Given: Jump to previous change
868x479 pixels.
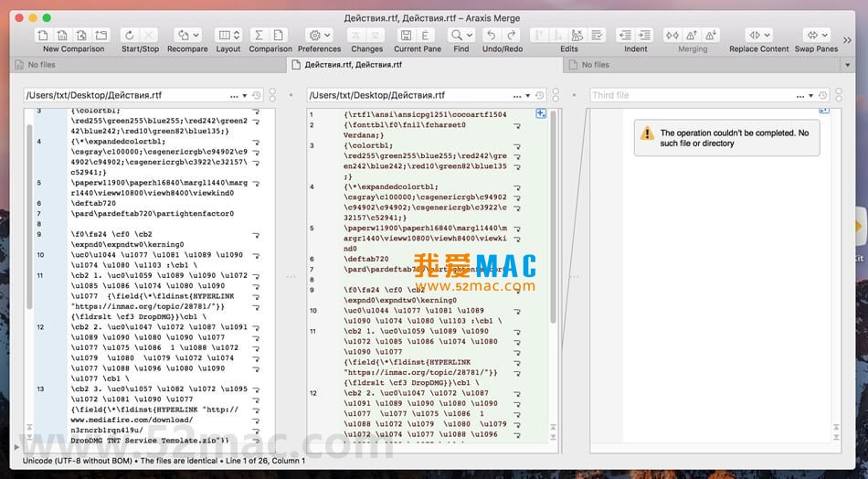Looking at the screenshot, I should tap(357, 36).
